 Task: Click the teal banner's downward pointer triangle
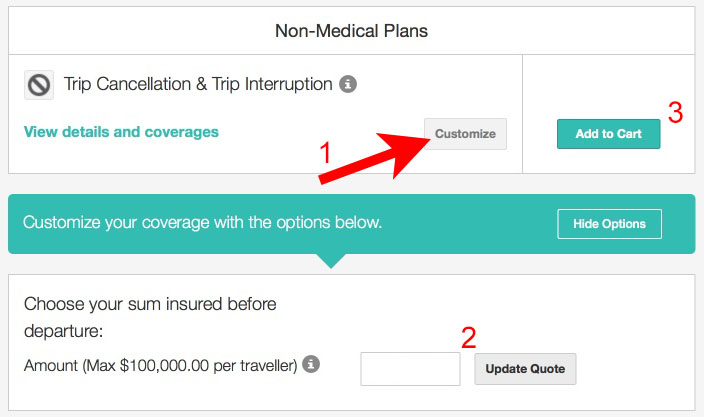[331, 261]
